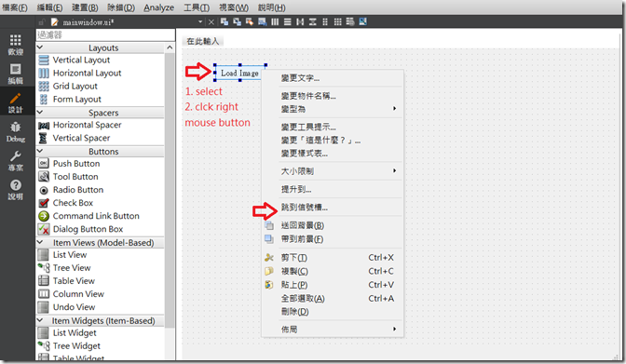Open Projects (專案) mode in sidebar
Viewport: 626px width, 364px height.
pos(16,161)
